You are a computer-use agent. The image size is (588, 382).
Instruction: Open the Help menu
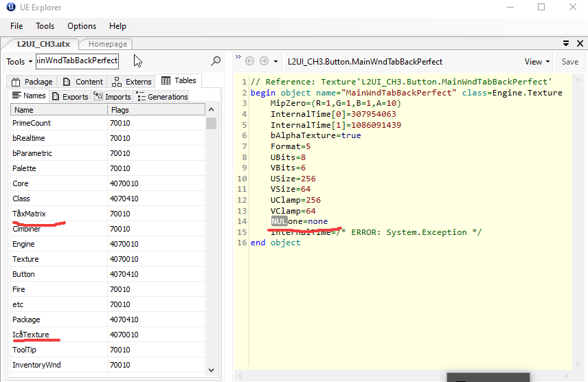coord(117,26)
